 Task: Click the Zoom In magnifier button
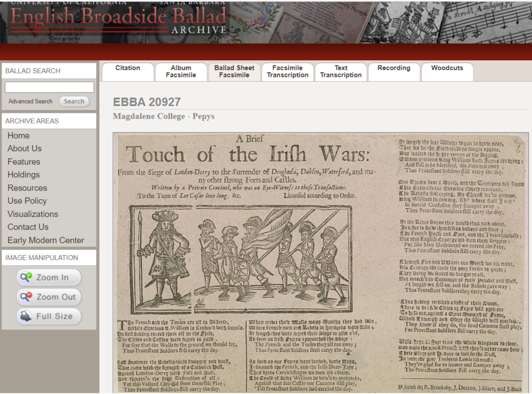[49, 278]
